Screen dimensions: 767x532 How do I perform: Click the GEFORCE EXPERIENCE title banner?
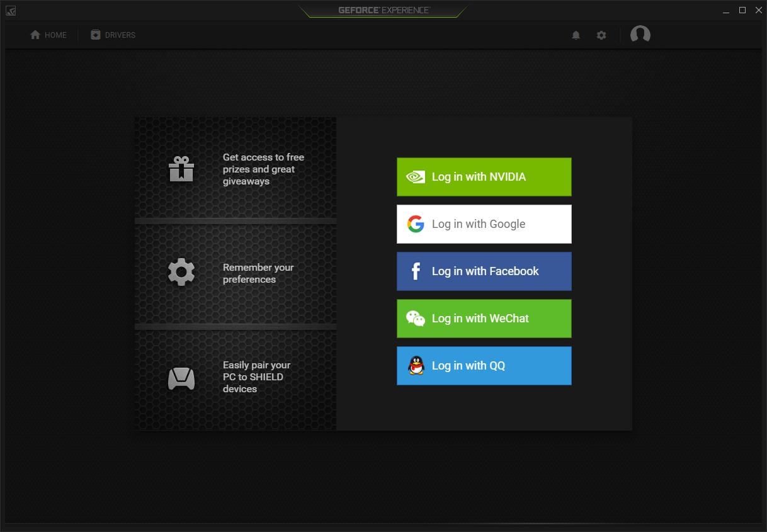coord(383,10)
